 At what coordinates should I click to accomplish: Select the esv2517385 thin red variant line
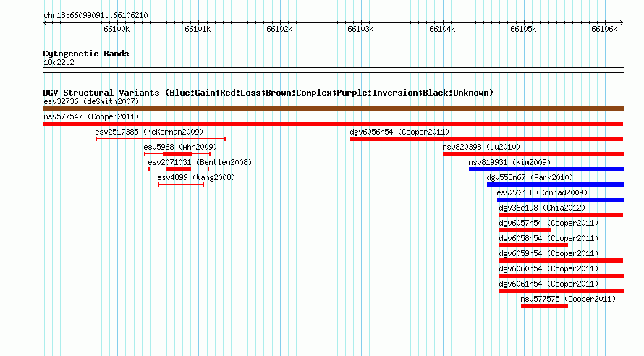pos(161,139)
